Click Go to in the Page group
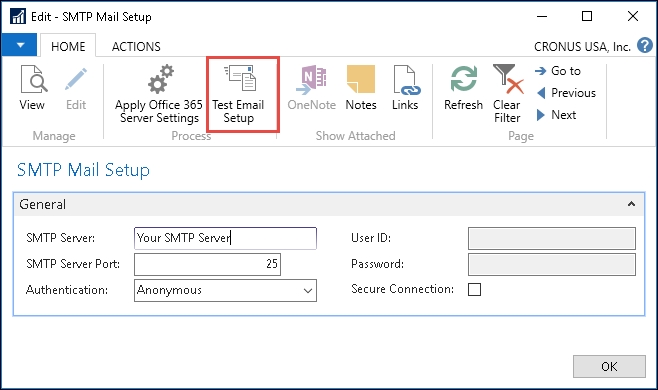658x390 pixels. coord(558,71)
